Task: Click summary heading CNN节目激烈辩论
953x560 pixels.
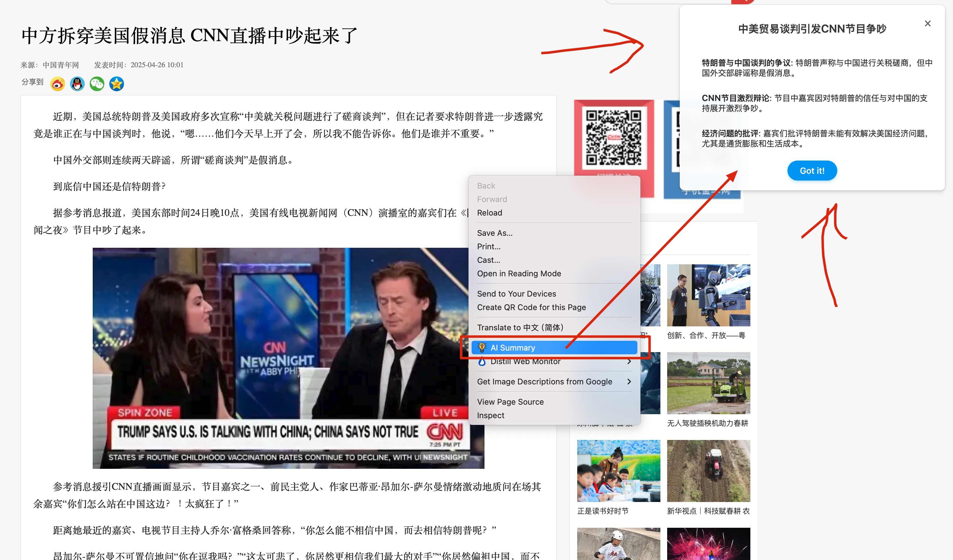Action: point(736,98)
